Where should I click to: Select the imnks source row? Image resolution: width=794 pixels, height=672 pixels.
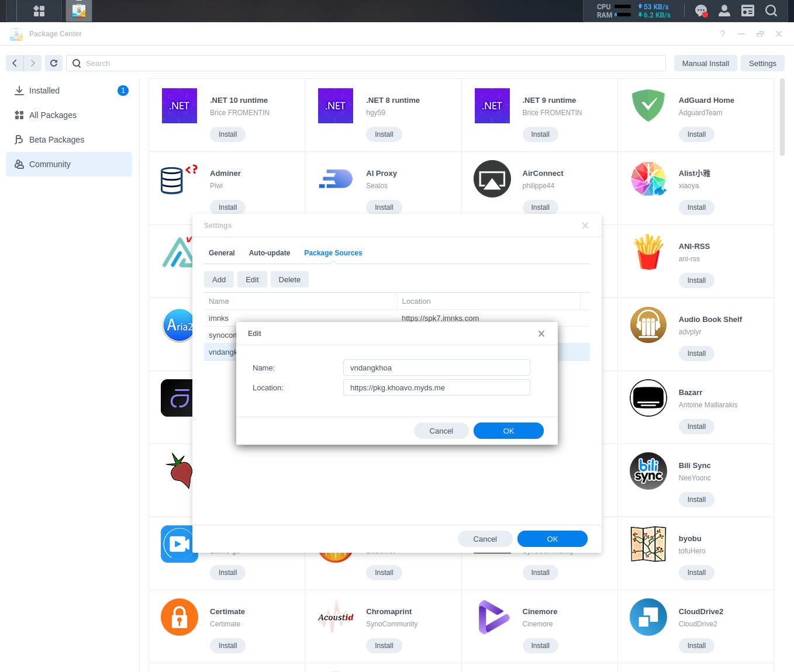(x=397, y=318)
